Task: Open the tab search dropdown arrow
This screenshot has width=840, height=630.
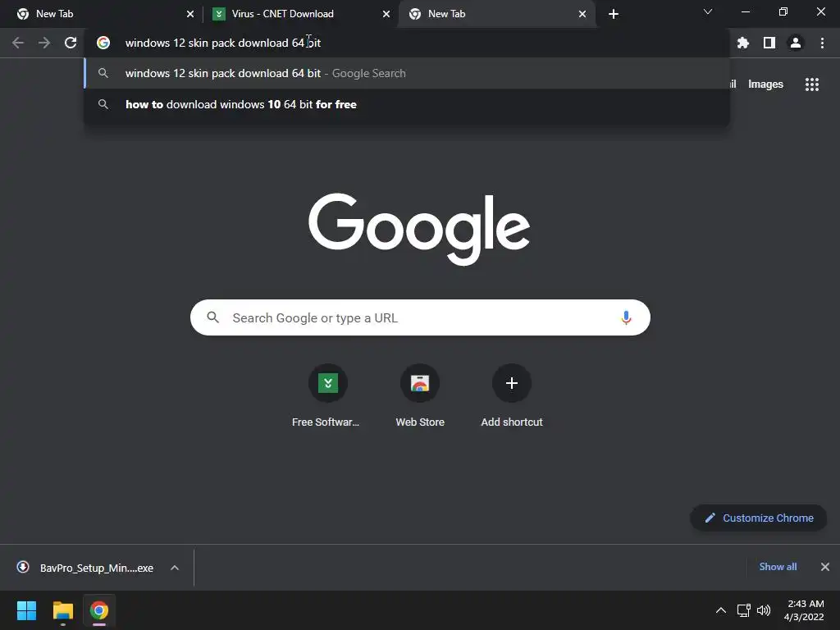Action: click(x=708, y=11)
